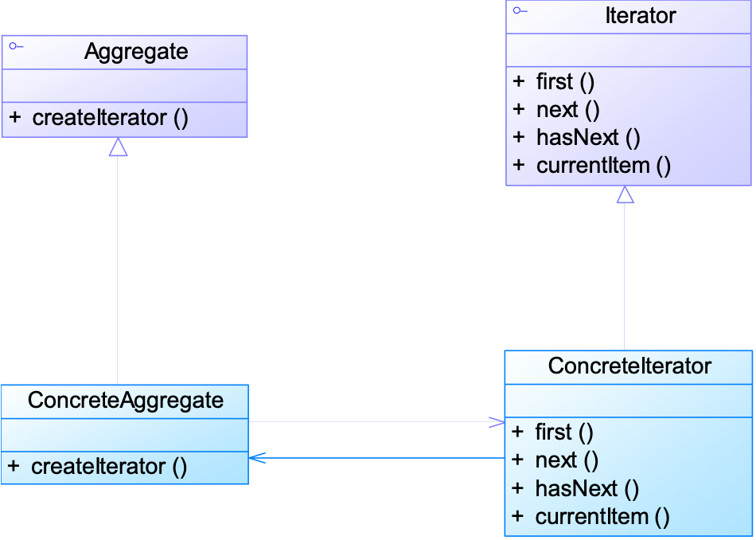Select the Aggregate interface title
The width and height of the screenshot is (756, 540).
tap(136, 53)
